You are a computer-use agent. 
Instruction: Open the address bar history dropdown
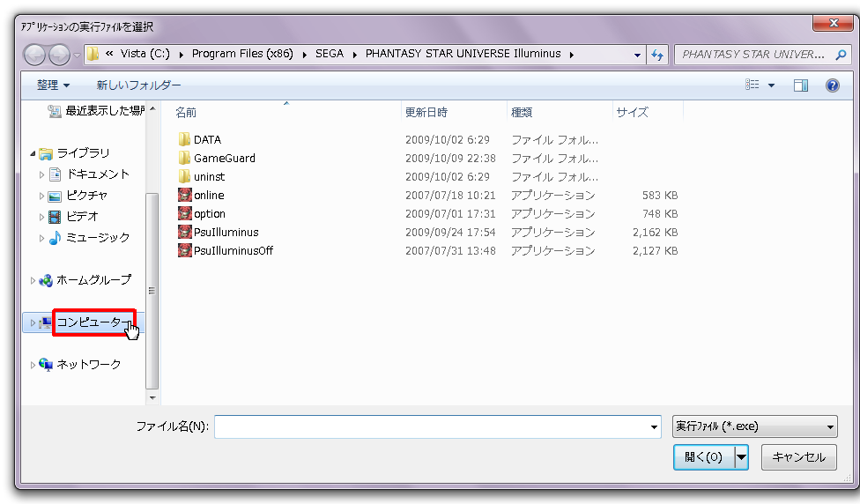637,55
